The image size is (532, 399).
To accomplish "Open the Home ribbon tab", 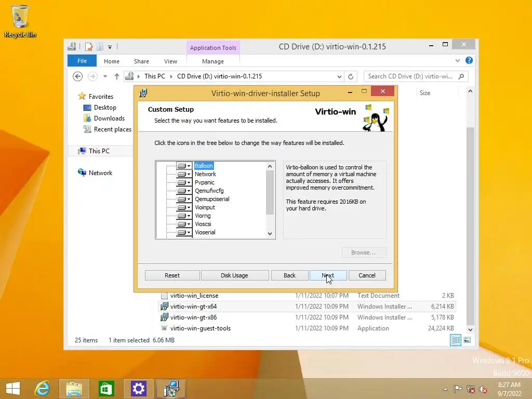I will [112, 61].
